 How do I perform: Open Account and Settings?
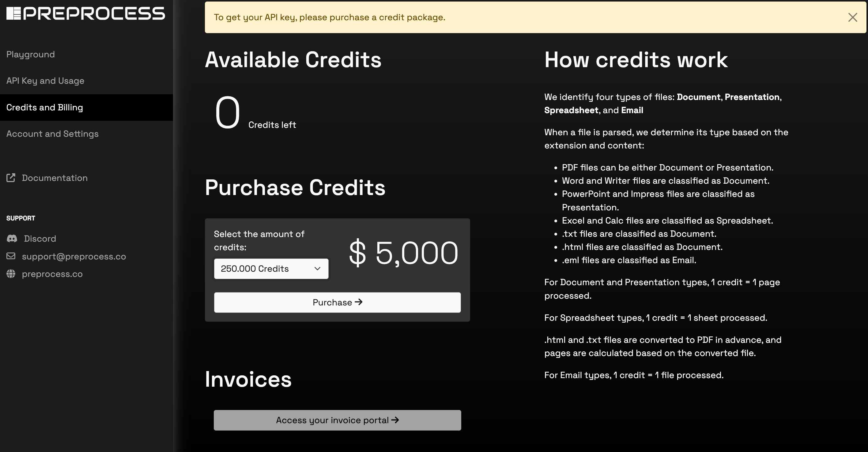coord(52,134)
